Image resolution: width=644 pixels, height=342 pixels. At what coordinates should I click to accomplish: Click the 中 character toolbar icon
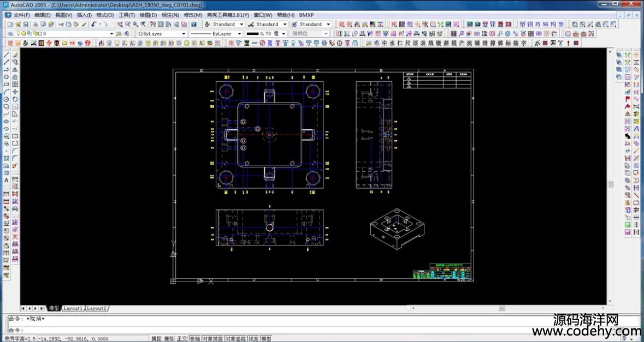pyautogui.click(x=385, y=43)
